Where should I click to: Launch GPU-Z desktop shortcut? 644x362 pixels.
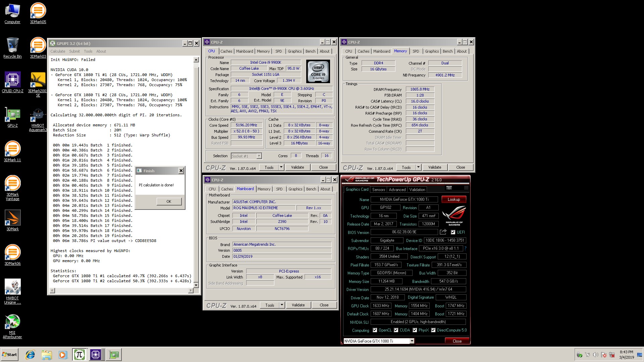coord(12,117)
